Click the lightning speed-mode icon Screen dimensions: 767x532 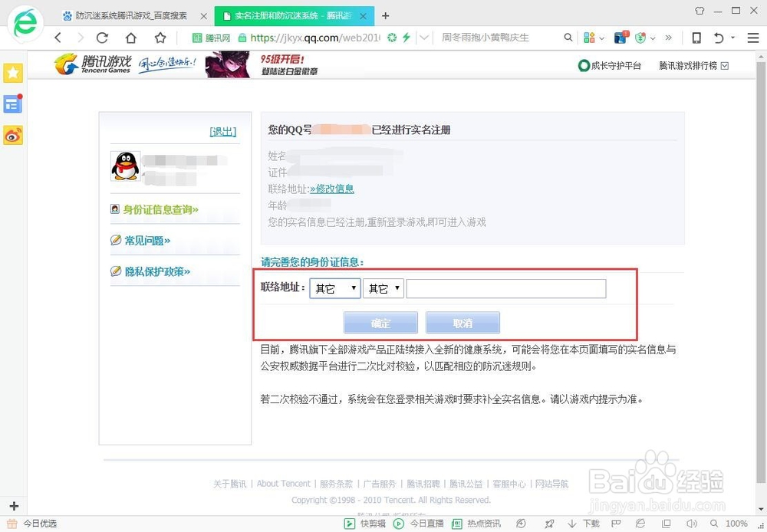tap(406, 38)
